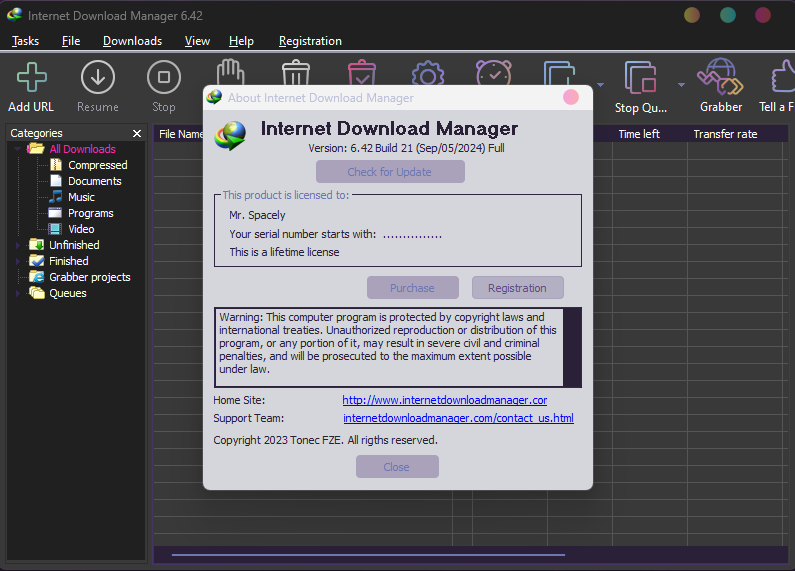Click the Music note icon

tap(56, 197)
